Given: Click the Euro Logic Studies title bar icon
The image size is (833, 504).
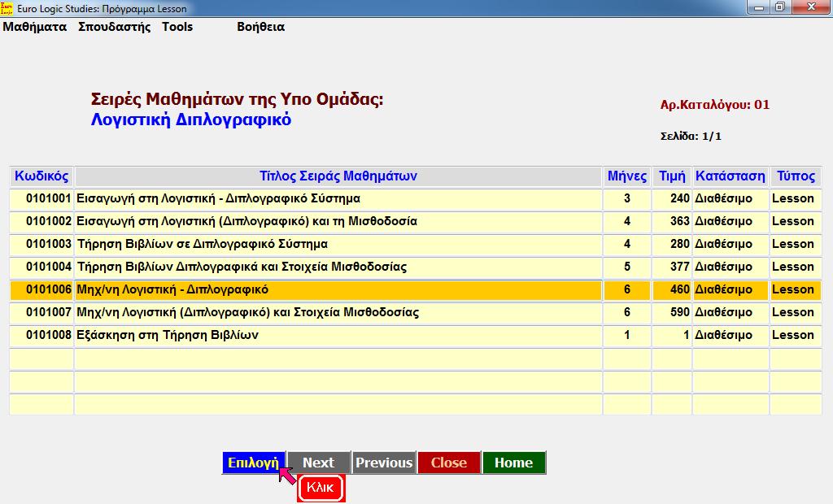Looking at the screenshot, I should click(8, 7).
